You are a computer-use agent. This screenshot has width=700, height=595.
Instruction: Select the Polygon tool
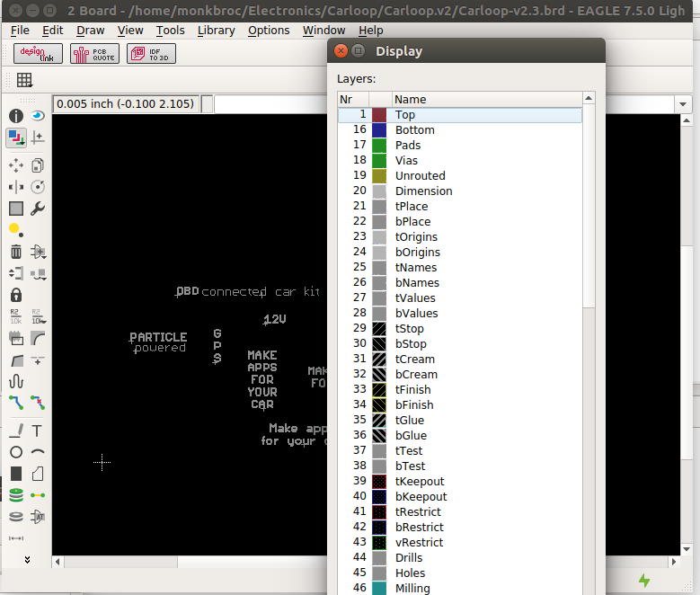click(38, 474)
